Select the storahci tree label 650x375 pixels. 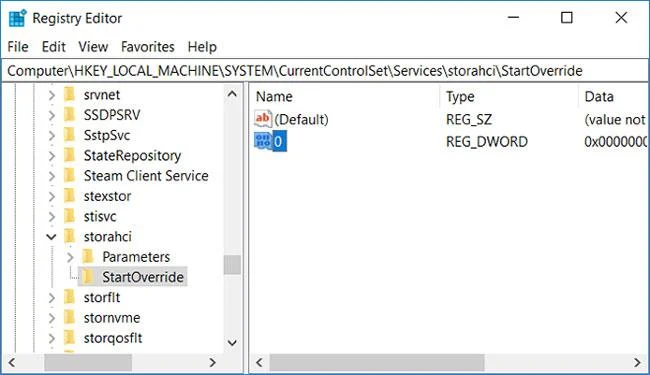click(x=108, y=237)
